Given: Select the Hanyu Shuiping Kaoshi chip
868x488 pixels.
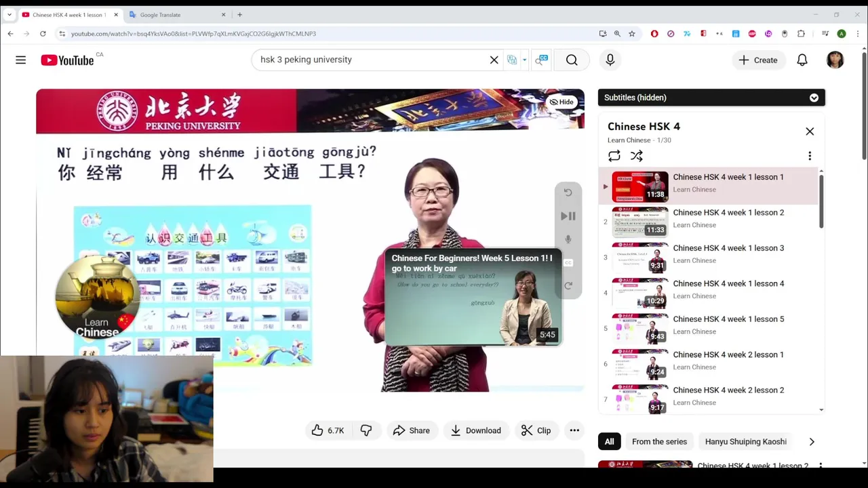Looking at the screenshot, I should click(745, 442).
